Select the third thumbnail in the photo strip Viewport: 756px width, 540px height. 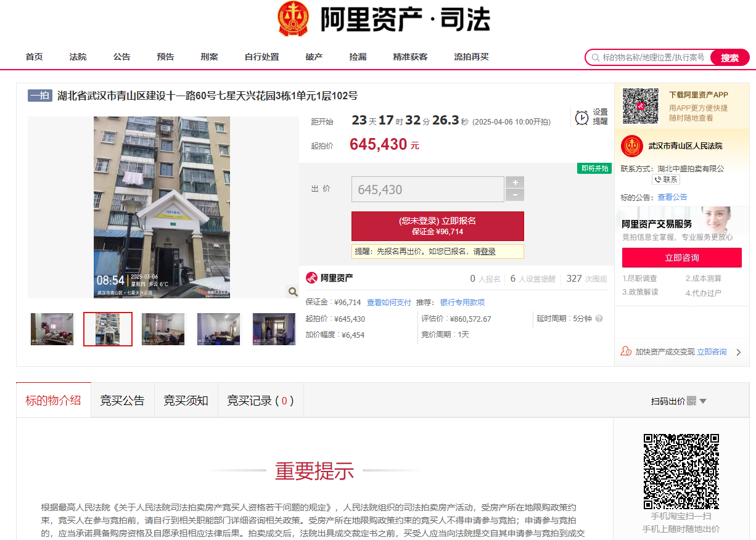(x=163, y=329)
